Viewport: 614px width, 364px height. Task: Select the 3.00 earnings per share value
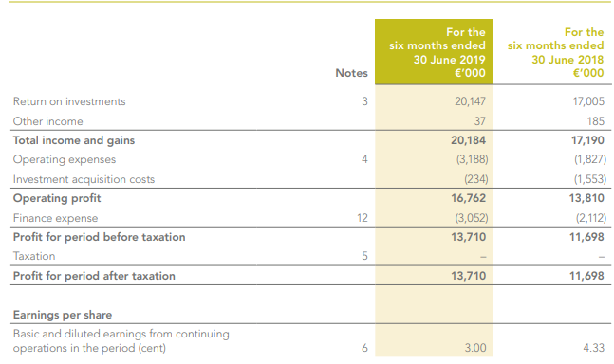[x=475, y=348]
